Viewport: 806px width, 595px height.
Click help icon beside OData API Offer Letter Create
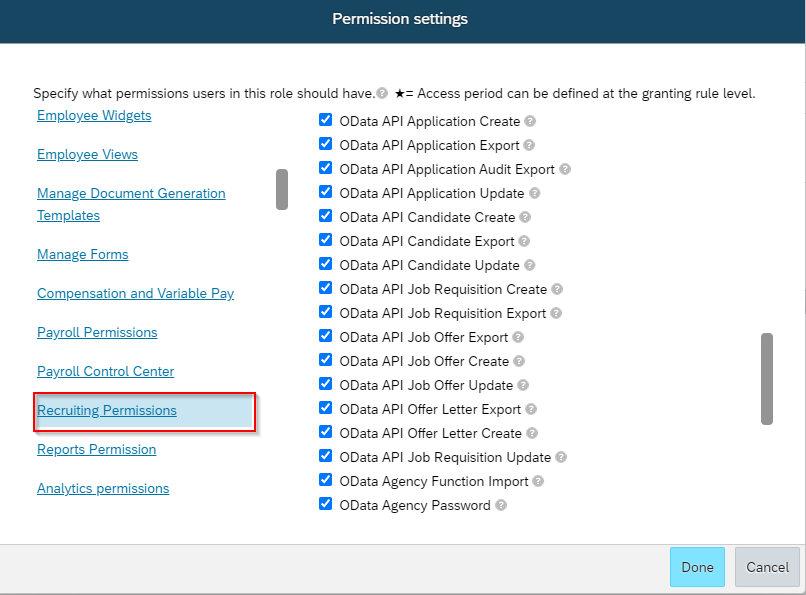click(x=532, y=433)
